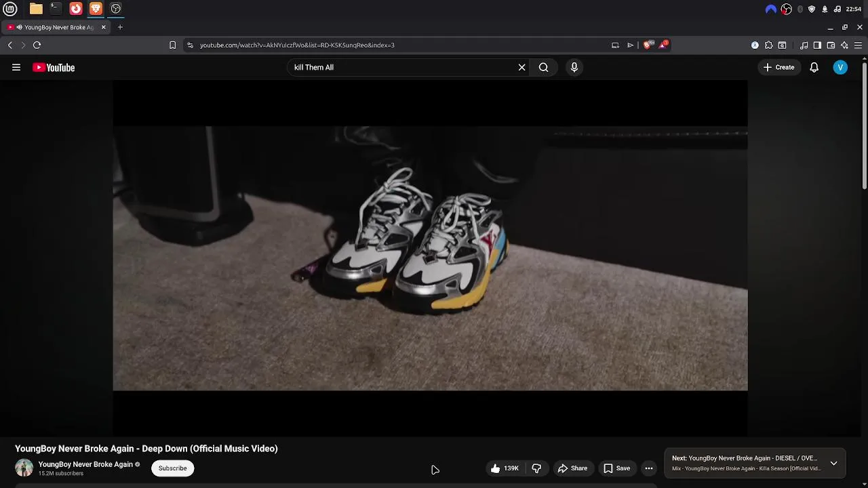Open channel name YoungBoy Never Broke Again
Screen dimensions: 868x488
coord(85,464)
